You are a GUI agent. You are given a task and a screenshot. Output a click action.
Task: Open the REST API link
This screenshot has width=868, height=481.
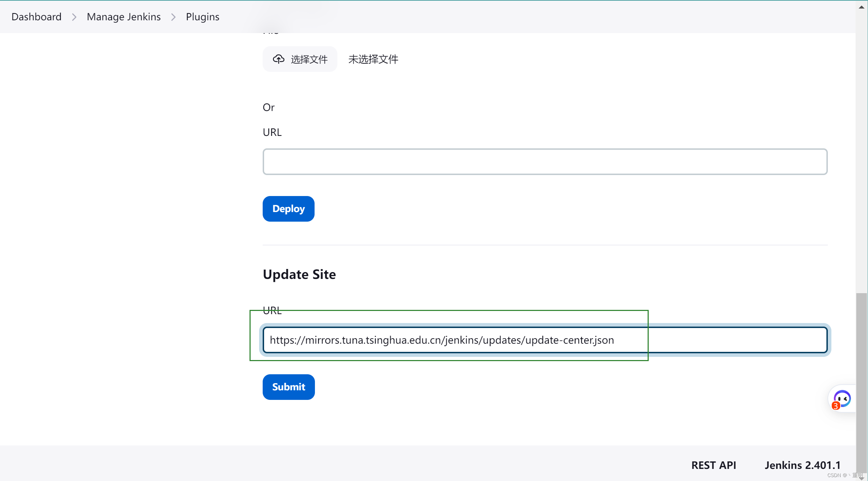click(713, 465)
